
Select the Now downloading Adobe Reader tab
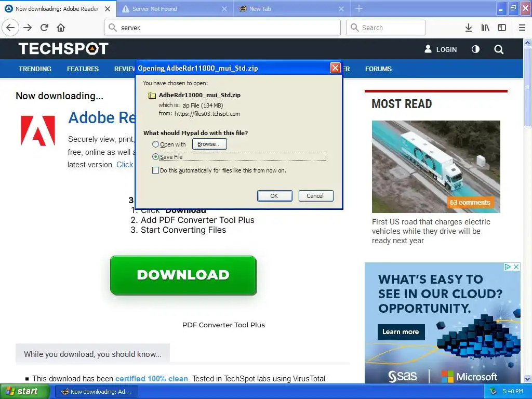pyautogui.click(x=58, y=9)
